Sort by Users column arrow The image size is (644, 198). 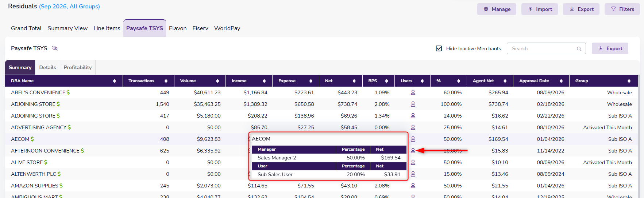[x=422, y=81]
